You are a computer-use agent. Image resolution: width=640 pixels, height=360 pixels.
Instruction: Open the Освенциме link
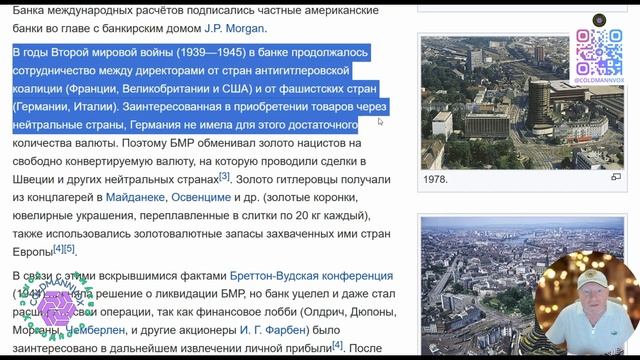click(x=201, y=197)
